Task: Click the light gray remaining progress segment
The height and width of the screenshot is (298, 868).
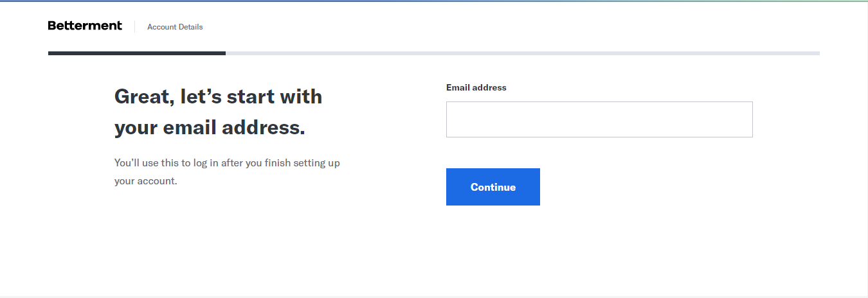Action: (x=522, y=53)
